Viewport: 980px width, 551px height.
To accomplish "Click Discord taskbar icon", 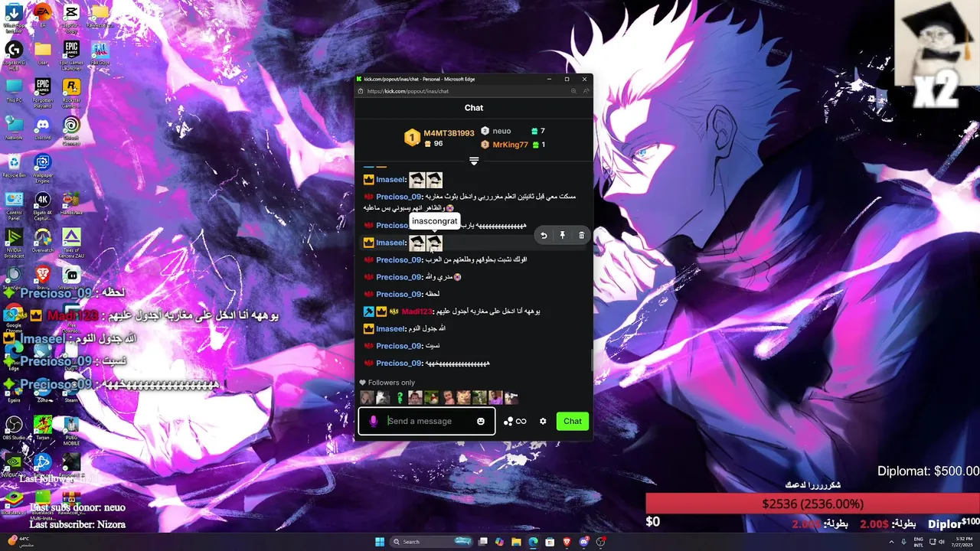I will tap(584, 542).
